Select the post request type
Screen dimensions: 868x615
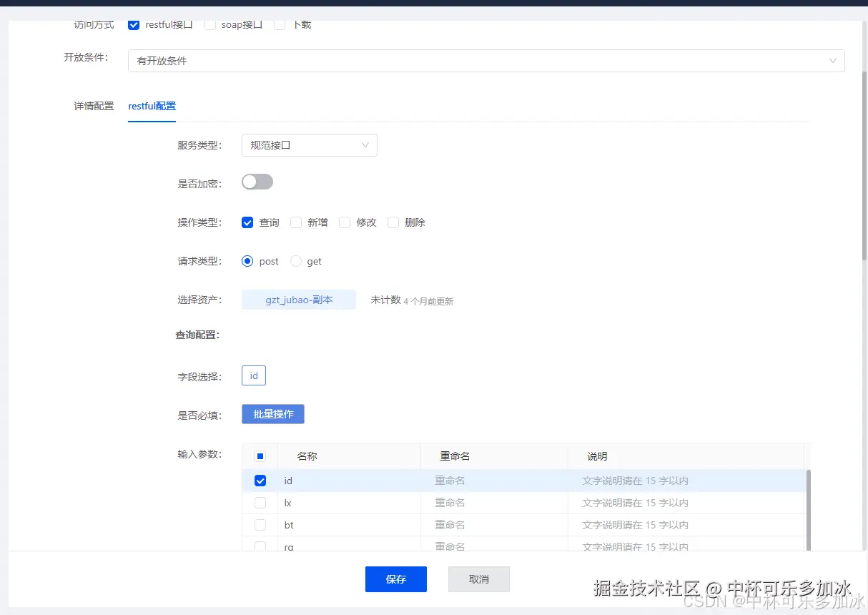(247, 261)
